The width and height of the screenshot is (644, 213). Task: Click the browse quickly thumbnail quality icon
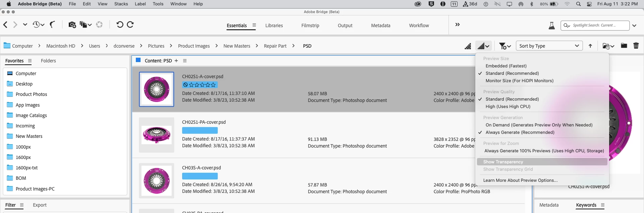468,46
